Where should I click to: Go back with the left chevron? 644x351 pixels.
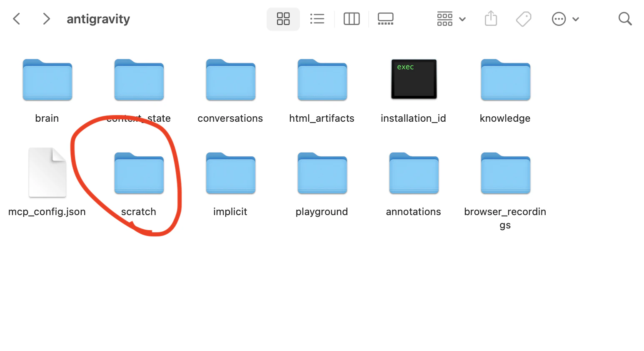coord(17,19)
